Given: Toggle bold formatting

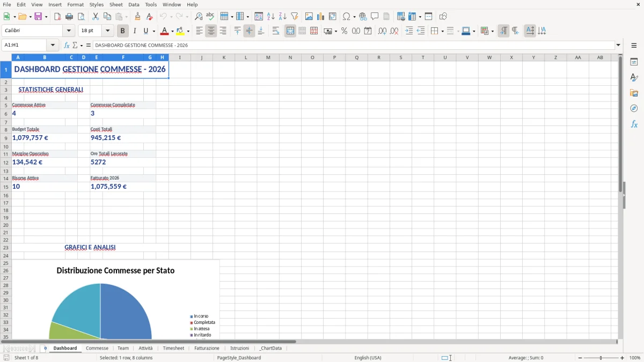Looking at the screenshot, I should tap(122, 31).
